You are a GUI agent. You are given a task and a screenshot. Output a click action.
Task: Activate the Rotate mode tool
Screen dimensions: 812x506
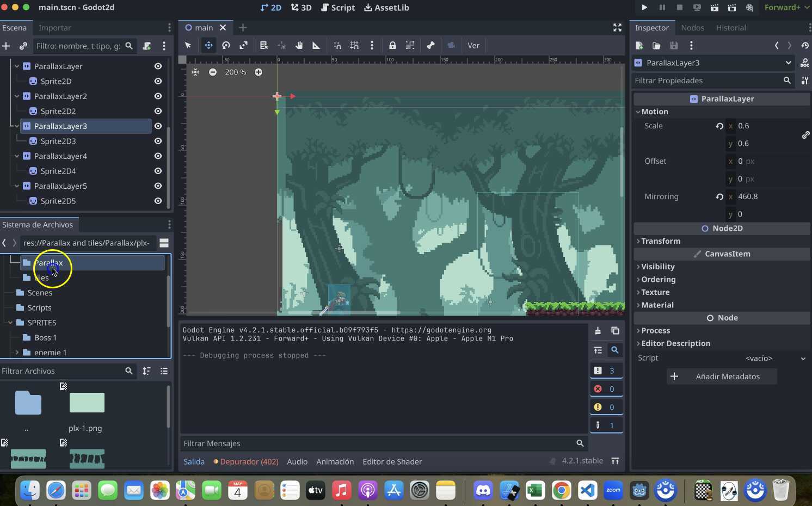pos(226,45)
